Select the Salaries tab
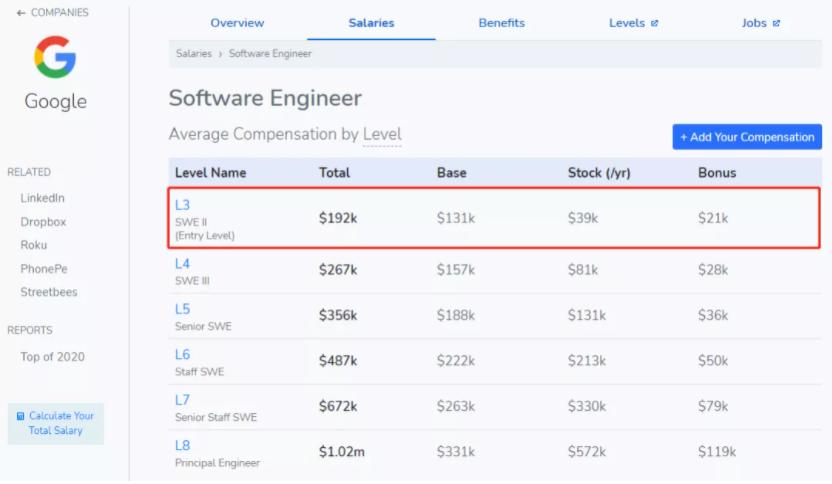The height and width of the screenshot is (484, 832). pyautogui.click(x=371, y=23)
